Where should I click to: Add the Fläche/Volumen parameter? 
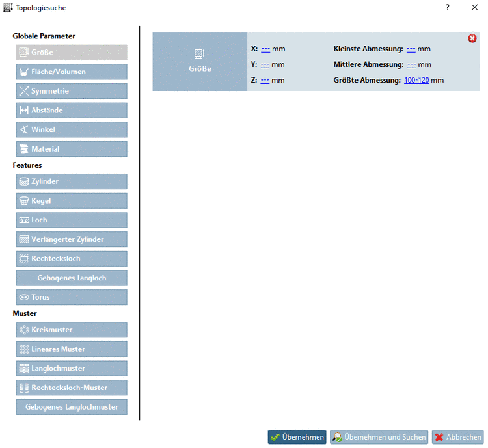pyautogui.click(x=72, y=72)
